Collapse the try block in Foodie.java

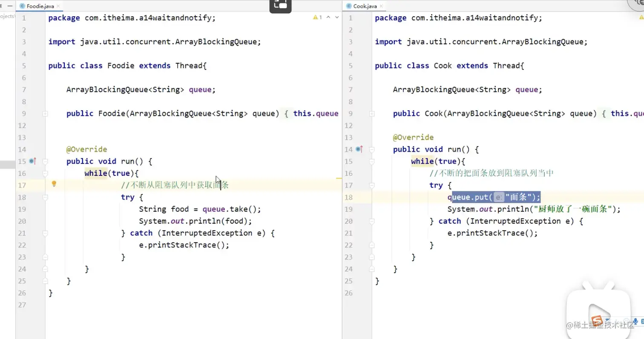tap(45, 197)
